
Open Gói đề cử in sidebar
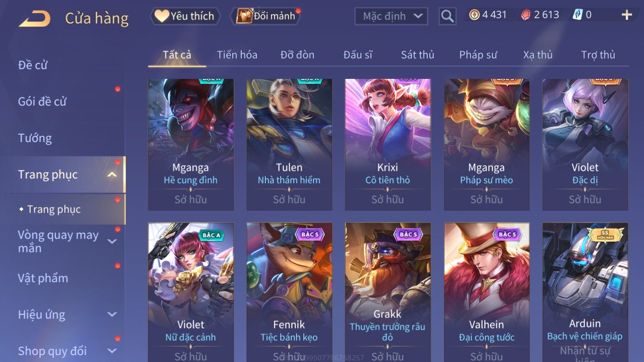click(x=42, y=101)
